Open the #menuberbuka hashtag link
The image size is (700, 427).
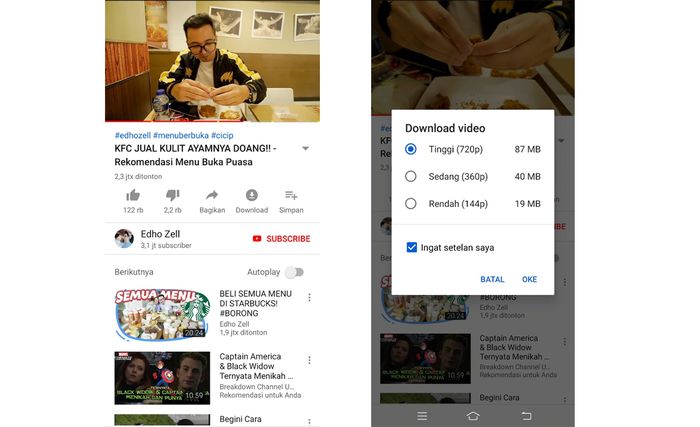pyautogui.click(x=181, y=135)
